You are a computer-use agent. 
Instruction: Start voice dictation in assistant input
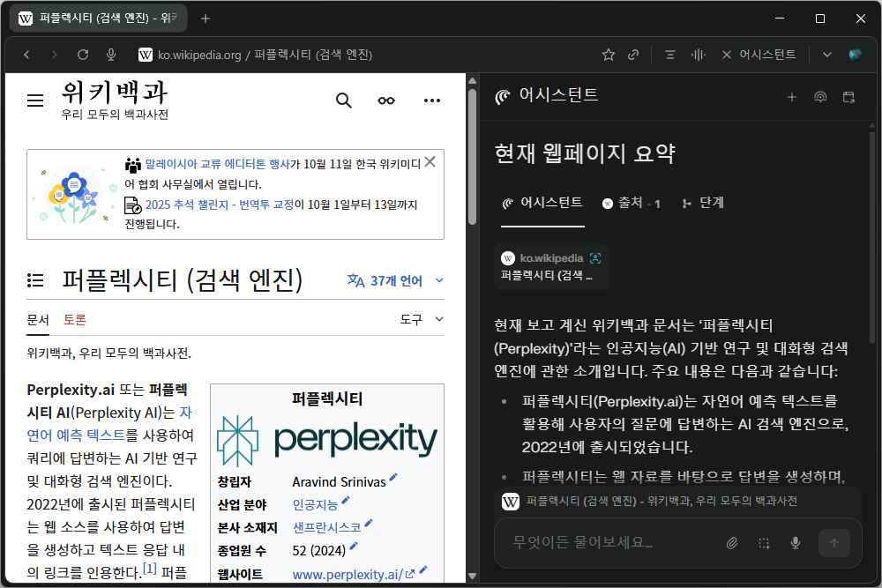pyautogui.click(x=796, y=543)
